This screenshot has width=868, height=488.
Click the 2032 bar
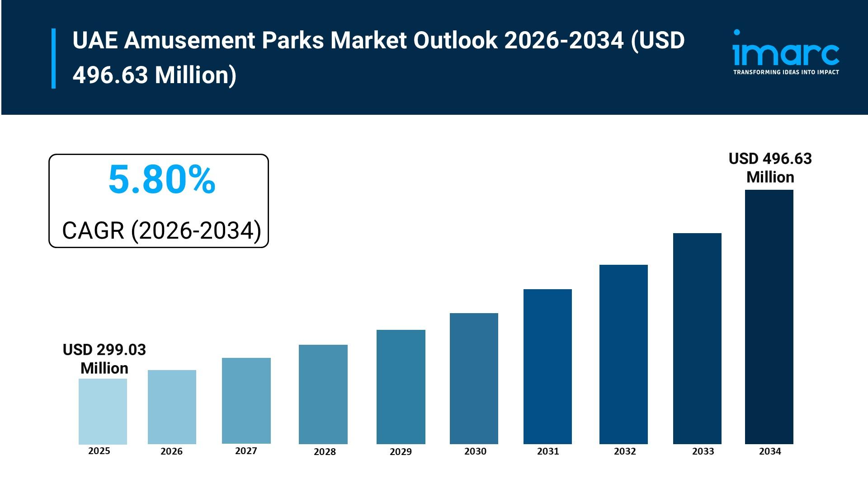[x=623, y=354]
